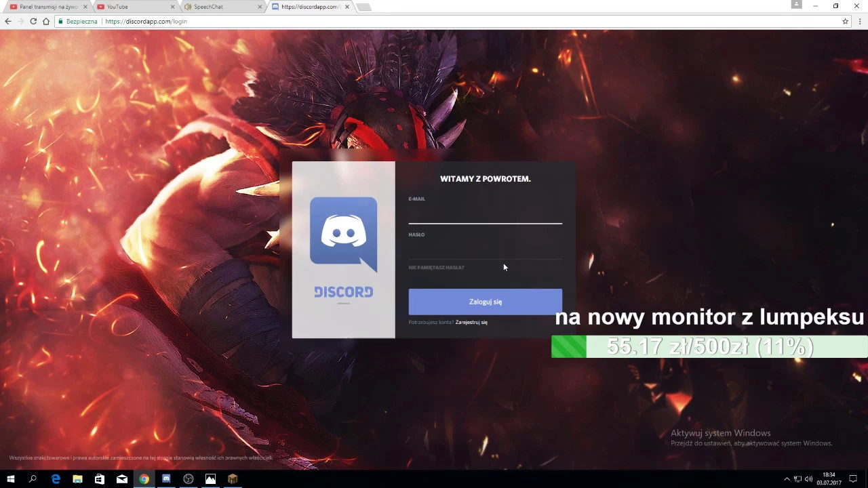Click the donation goal progress bar
This screenshot has height=488, width=868.
pos(709,347)
